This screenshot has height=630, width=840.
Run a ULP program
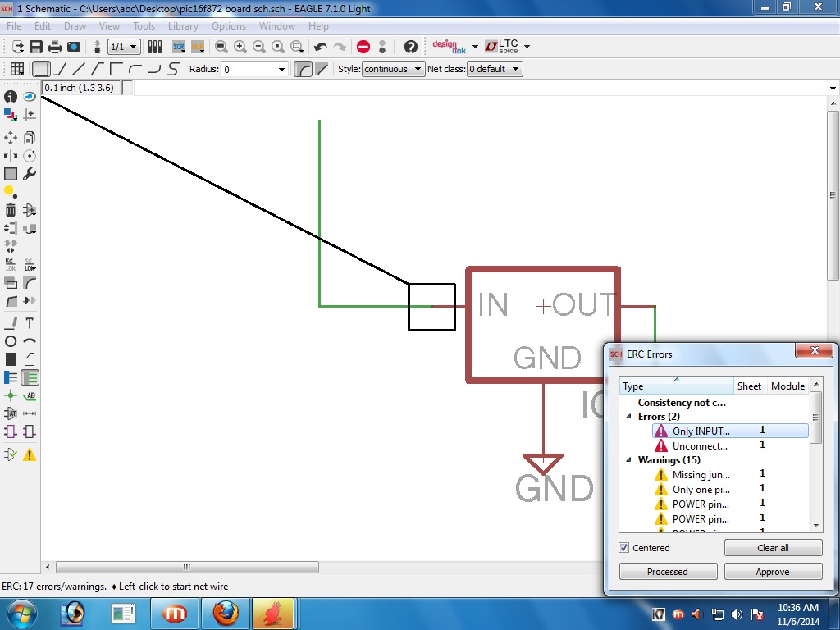[x=198, y=47]
